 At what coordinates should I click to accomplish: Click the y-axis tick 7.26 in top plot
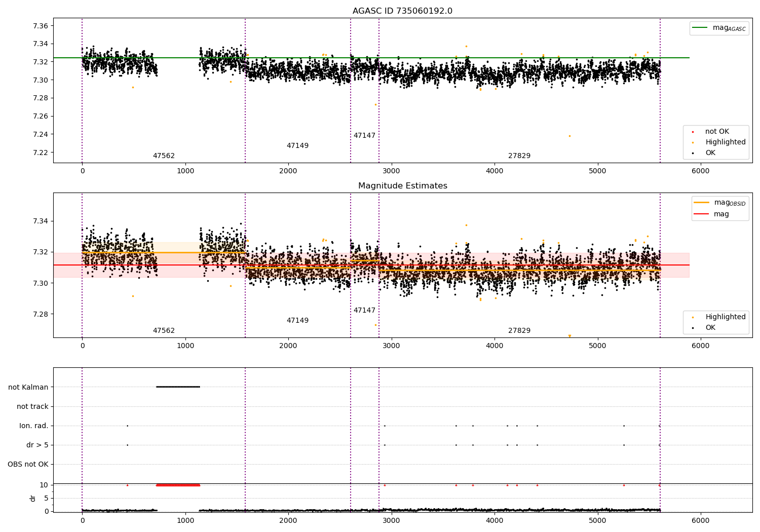pos(41,117)
